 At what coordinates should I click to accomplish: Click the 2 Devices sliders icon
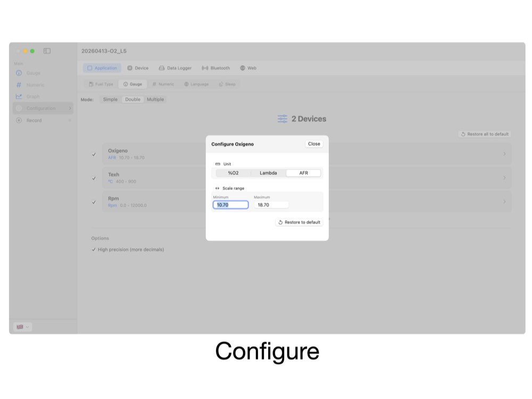[x=282, y=119]
